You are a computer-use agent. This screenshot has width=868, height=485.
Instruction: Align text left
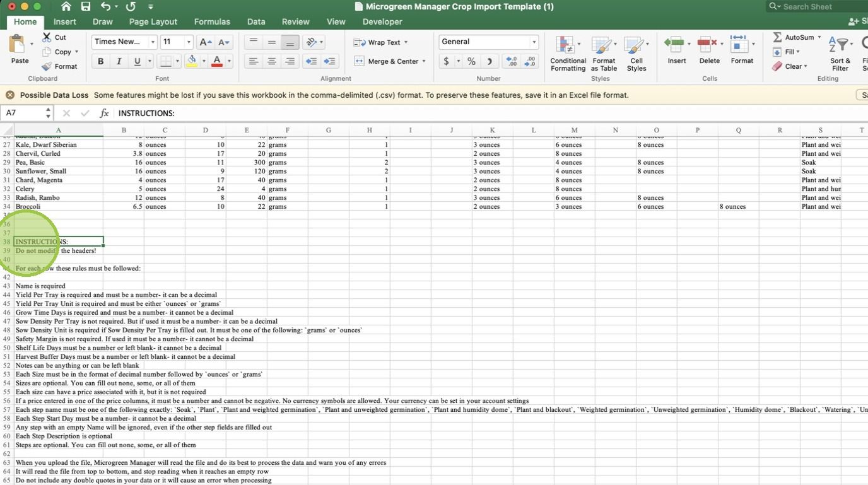coord(253,61)
